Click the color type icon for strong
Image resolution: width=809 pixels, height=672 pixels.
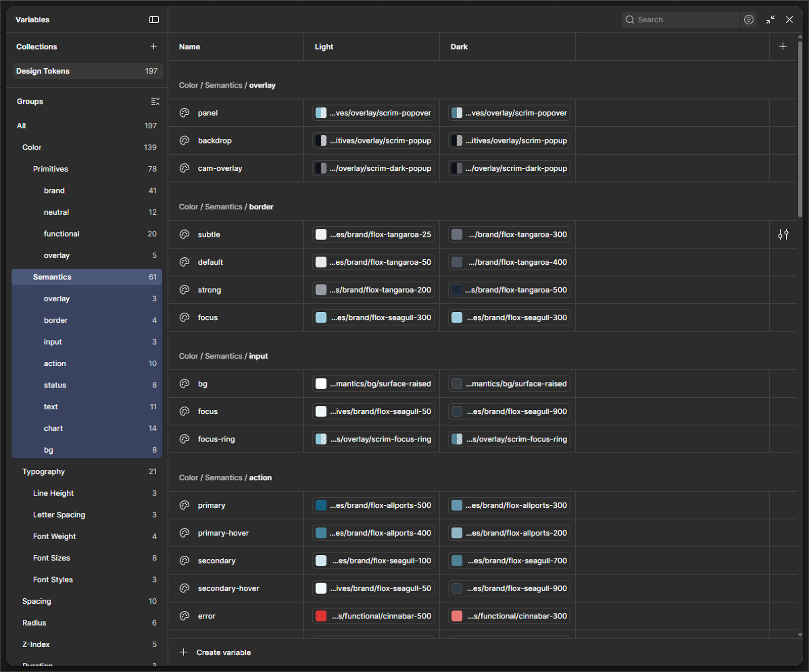click(185, 290)
